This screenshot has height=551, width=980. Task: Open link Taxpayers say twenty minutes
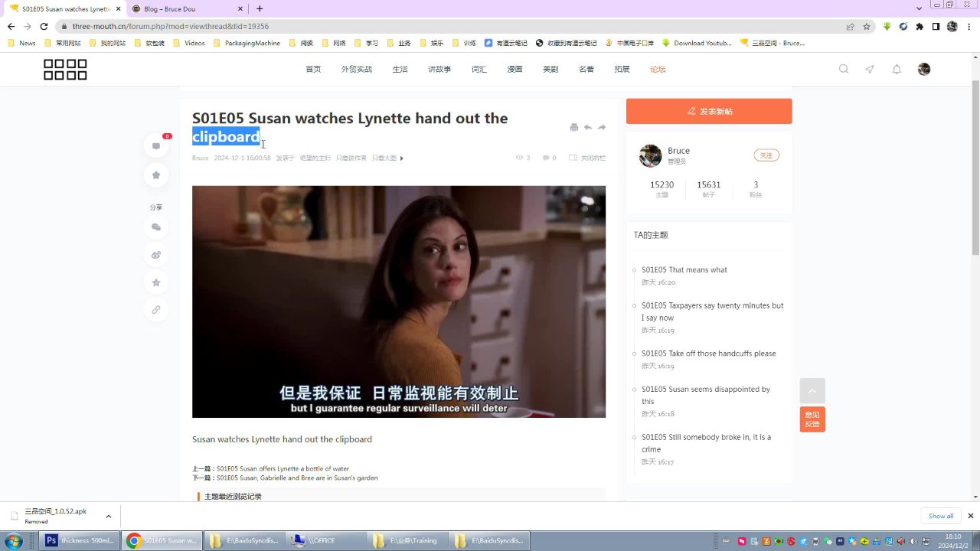point(713,311)
